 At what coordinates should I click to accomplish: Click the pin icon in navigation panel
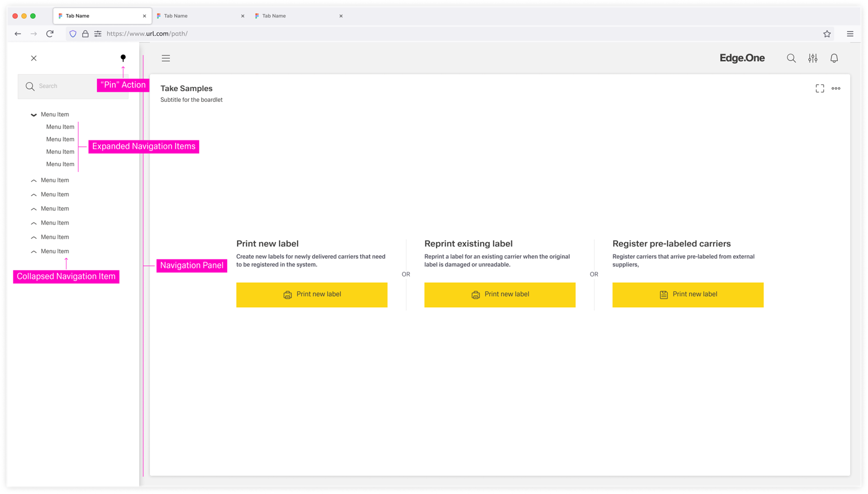[x=123, y=58]
